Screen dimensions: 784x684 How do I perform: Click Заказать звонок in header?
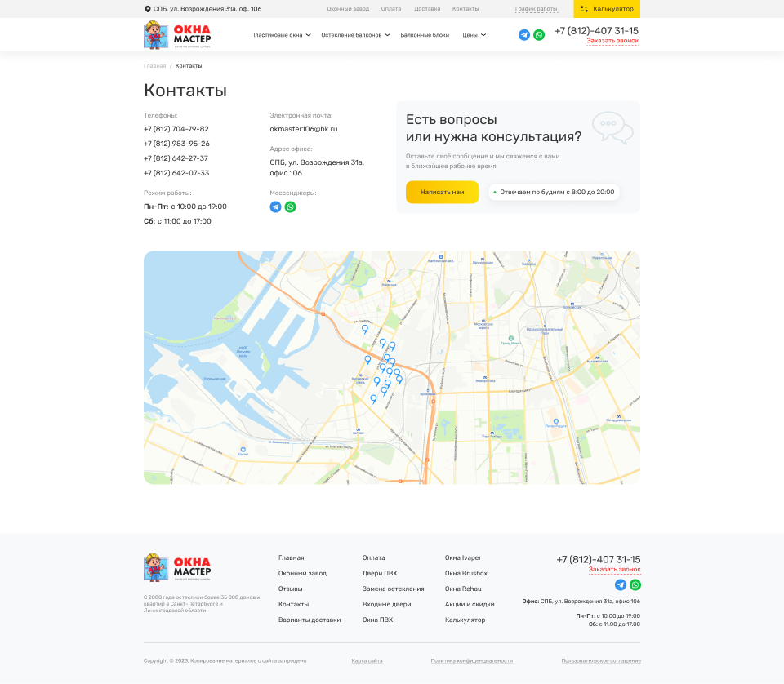tap(612, 41)
